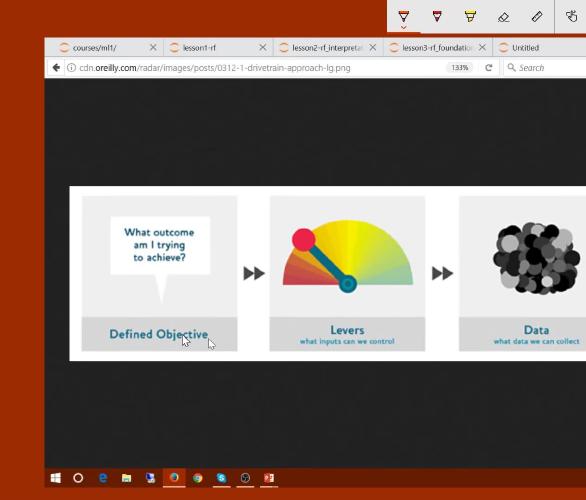This screenshot has width=586, height=500.
Task: Click the URL address bar
Action: click(x=258, y=68)
